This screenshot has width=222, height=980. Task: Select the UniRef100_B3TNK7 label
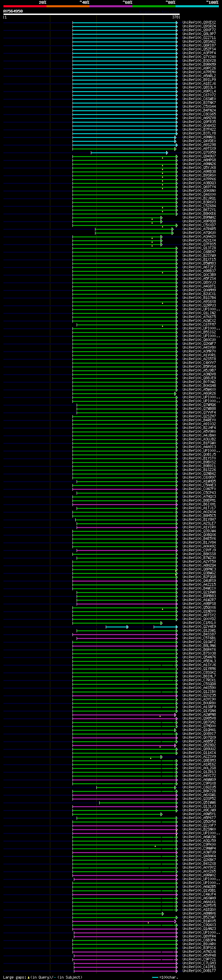[x=199, y=103]
